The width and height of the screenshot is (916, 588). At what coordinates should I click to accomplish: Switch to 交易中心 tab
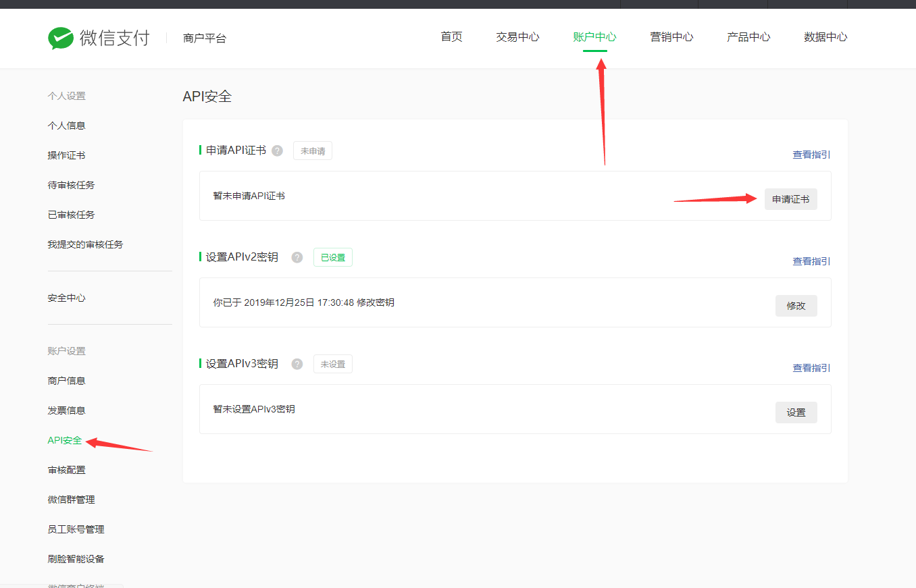[517, 37]
